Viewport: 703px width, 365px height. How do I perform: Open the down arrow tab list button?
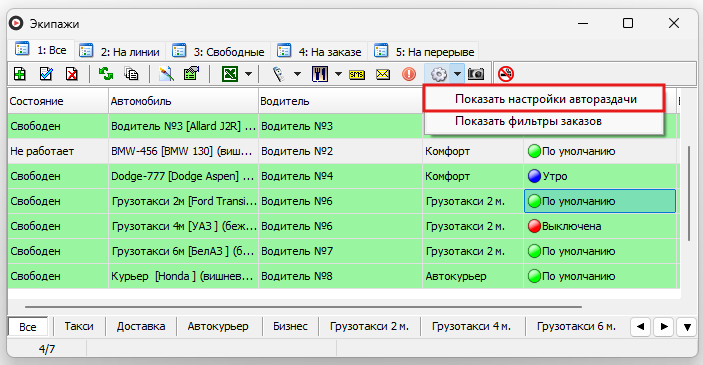click(x=687, y=326)
